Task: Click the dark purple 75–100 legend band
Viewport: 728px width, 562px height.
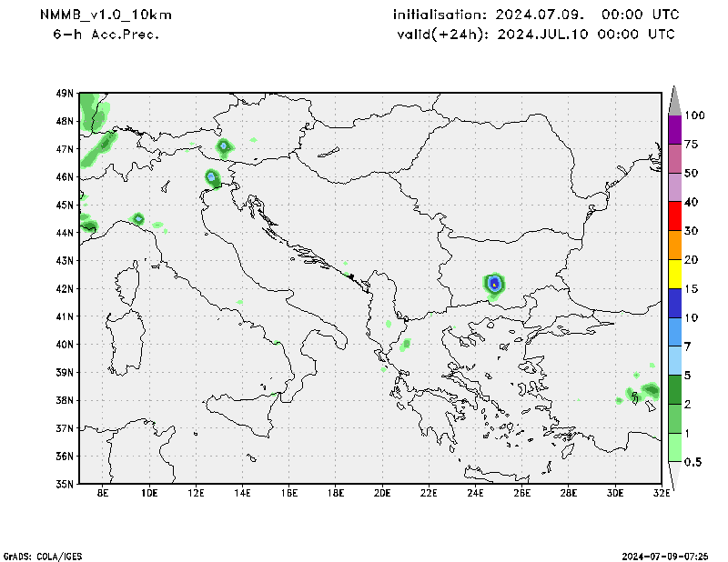Action: 675,130
